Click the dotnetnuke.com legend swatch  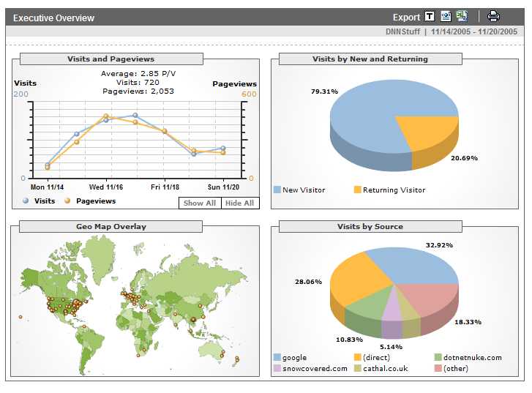(x=438, y=357)
